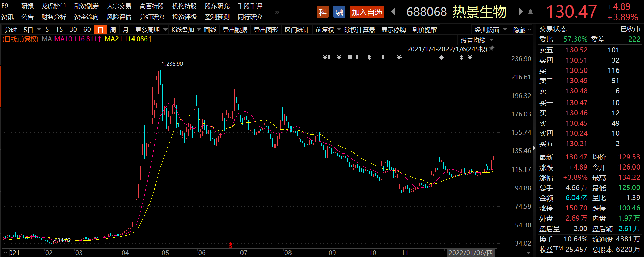Open the 龙虎榜单 menu item

click(54, 6)
